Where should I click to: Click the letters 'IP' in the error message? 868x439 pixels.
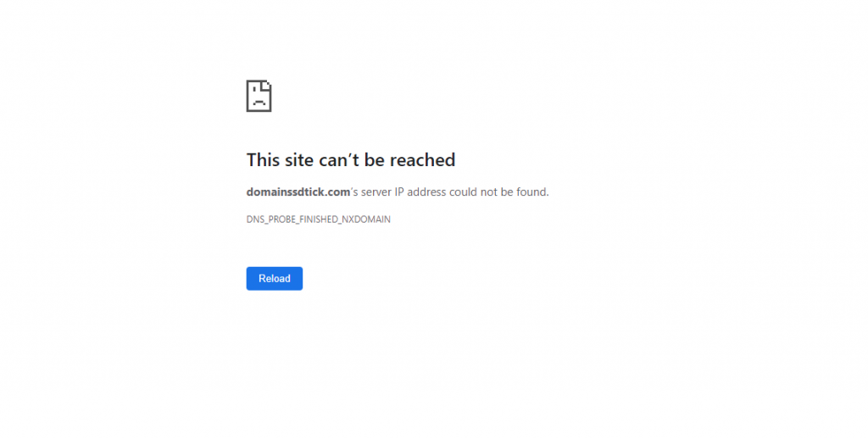coord(399,192)
